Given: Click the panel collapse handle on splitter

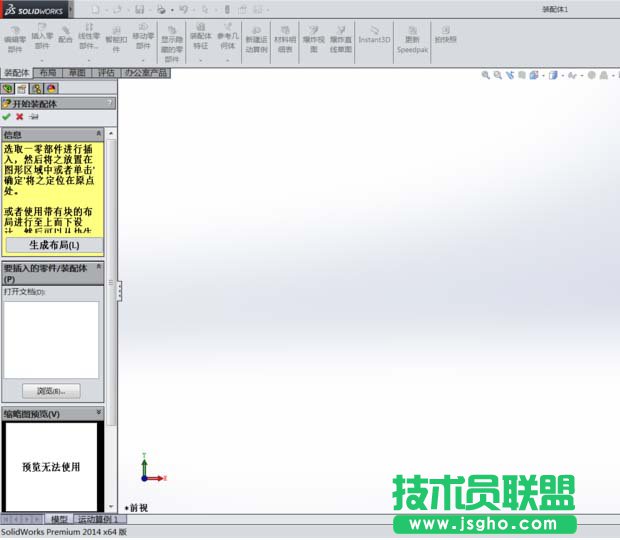Looking at the screenshot, I should tap(119, 291).
